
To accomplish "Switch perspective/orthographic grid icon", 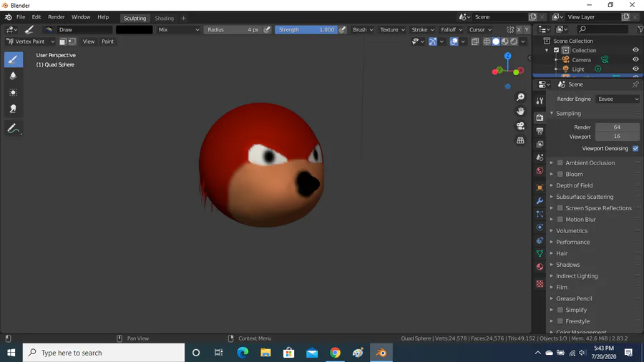I will (x=520, y=140).
